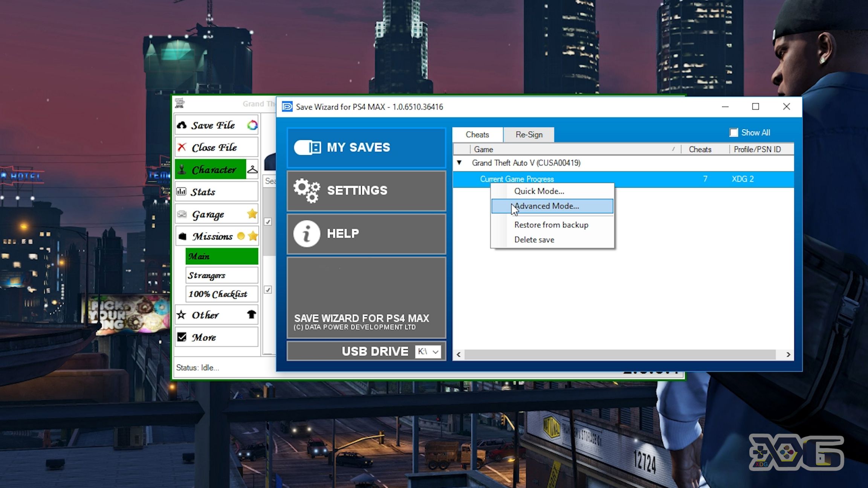
Task: Click the Cheats column header
Action: point(705,149)
